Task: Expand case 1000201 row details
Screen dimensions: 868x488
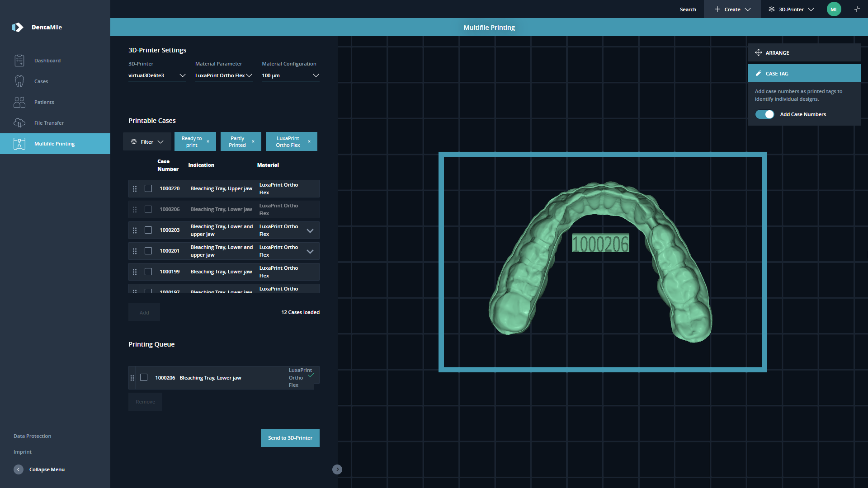Action: pyautogui.click(x=310, y=251)
